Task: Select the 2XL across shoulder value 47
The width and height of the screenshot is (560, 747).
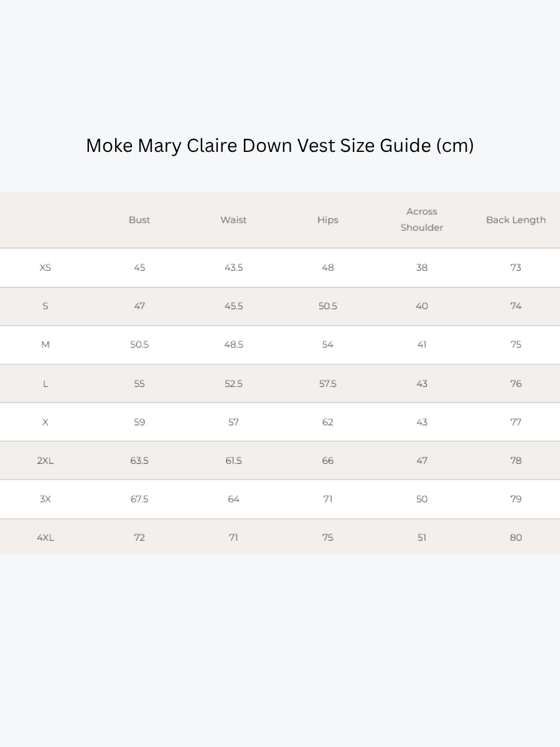Action: [422, 461]
